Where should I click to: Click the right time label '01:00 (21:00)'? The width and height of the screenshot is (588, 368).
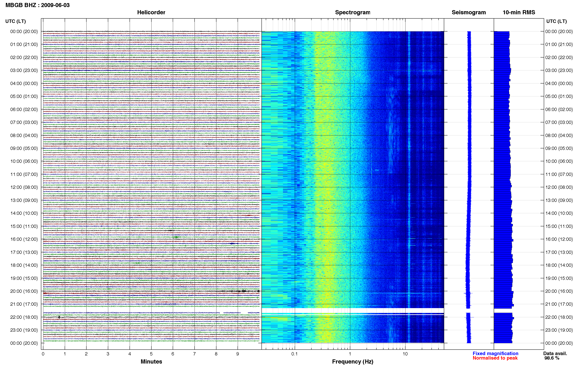click(559, 44)
